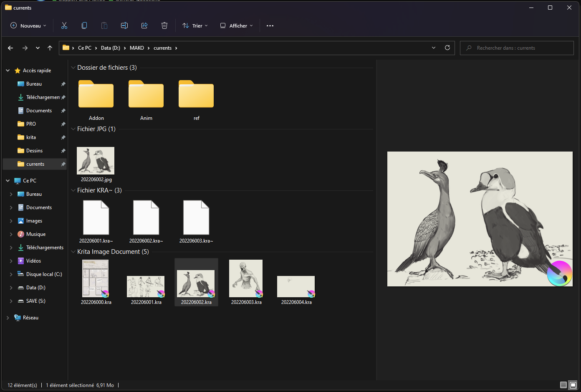Click the Copy icon in toolbar
The height and width of the screenshot is (392, 581).
84,26
